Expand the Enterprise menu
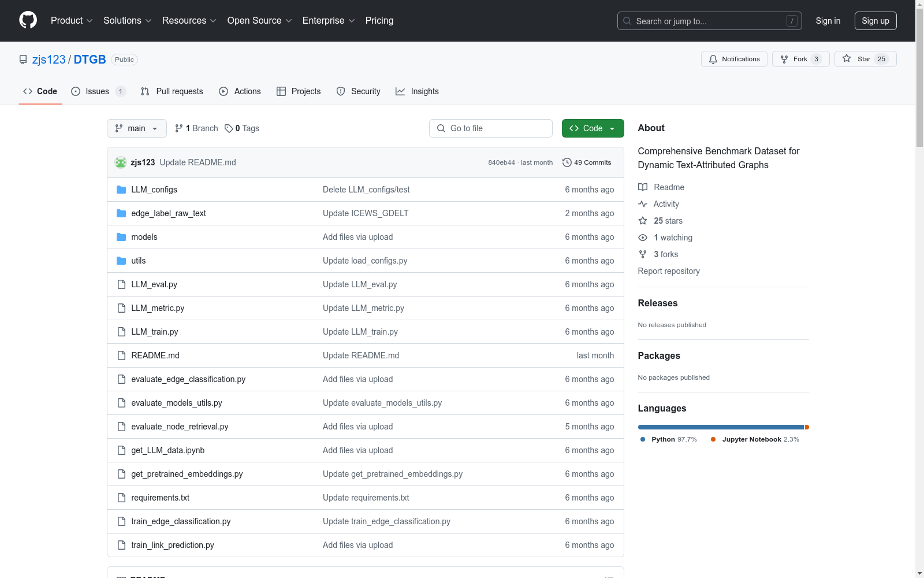The width and height of the screenshot is (924, 578). 329,20
